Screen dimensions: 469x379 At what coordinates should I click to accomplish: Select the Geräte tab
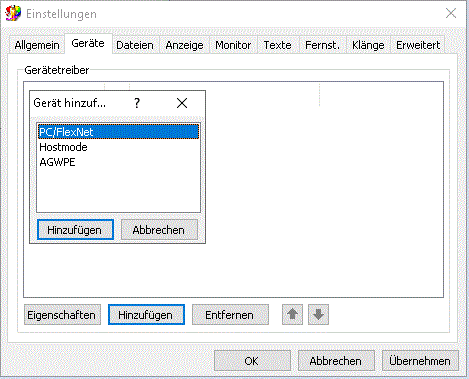click(88, 43)
